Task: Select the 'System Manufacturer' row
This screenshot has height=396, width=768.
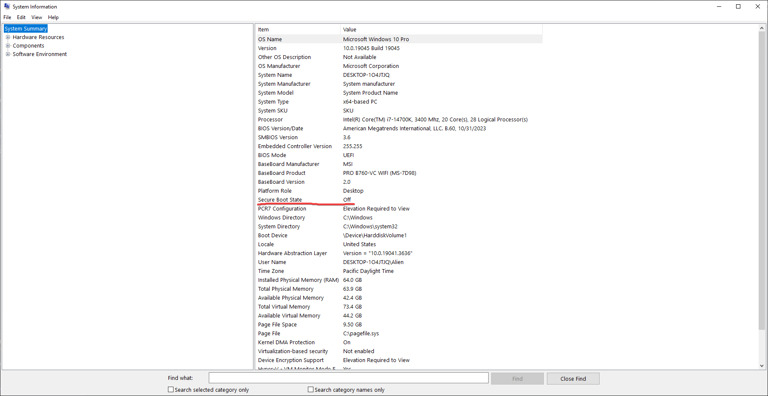Action: tap(399, 84)
